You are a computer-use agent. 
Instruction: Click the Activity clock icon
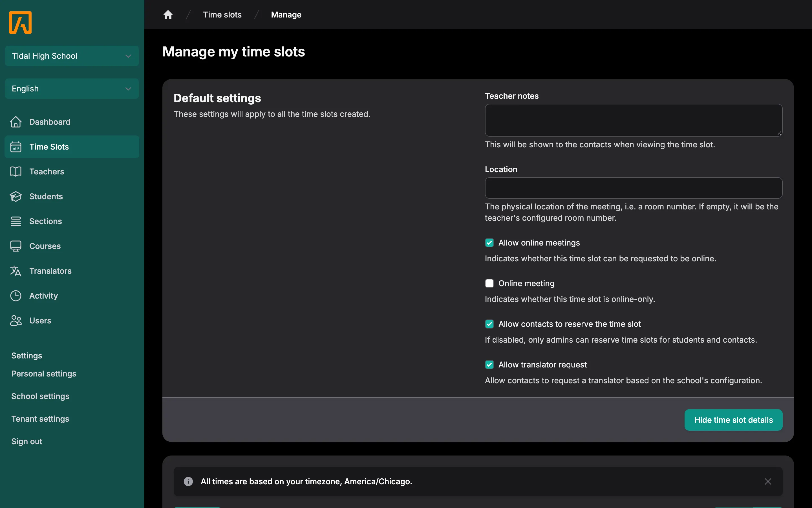pyautogui.click(x=16, y=296)
